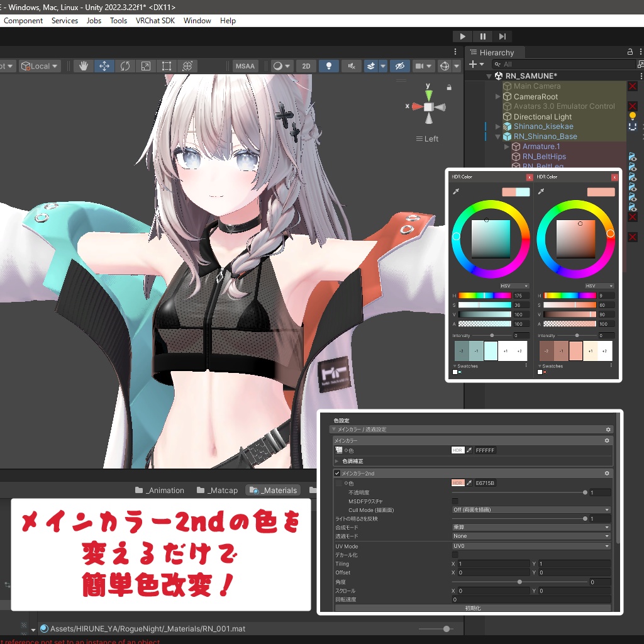
Task: Click the Step frame button
Action: pyautogui.click(x=502, y=36)
